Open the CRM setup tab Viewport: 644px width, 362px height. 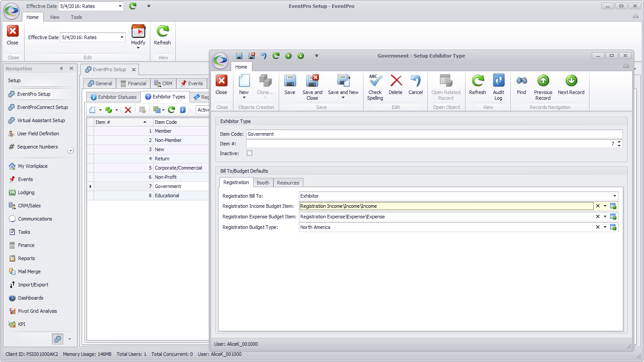coord(164,83)
